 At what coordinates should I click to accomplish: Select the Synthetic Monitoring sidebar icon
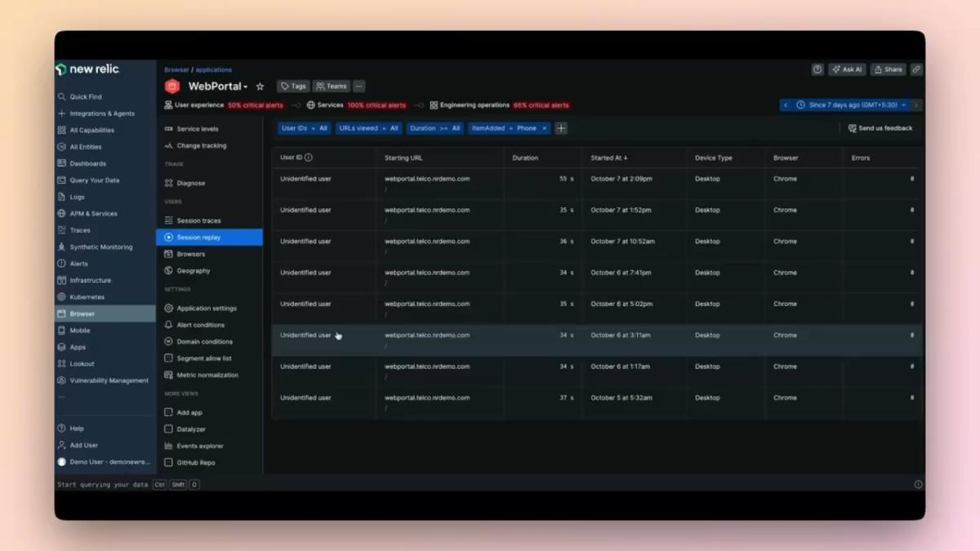pos(61,247)
